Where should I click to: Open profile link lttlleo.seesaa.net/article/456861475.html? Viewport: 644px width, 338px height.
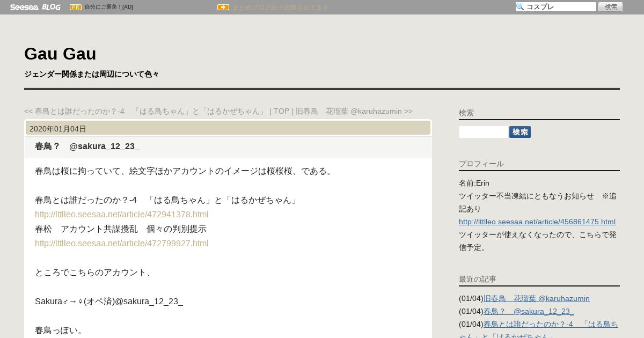click(x=537, y=222)
